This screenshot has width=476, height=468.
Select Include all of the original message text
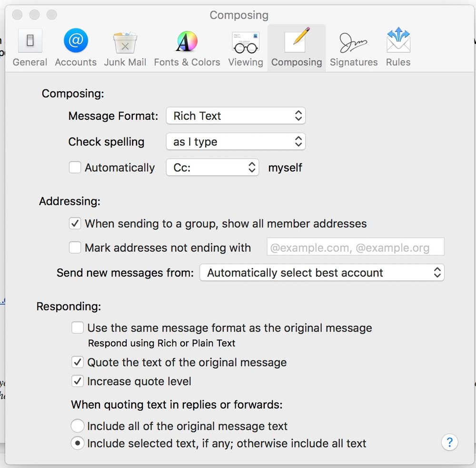pos(78,426)
